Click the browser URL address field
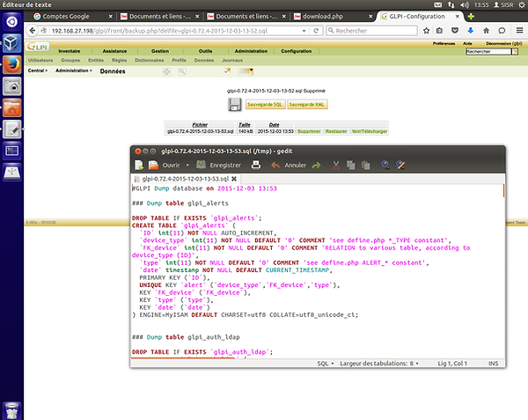 pyautogui.click(x=175, y=31)
